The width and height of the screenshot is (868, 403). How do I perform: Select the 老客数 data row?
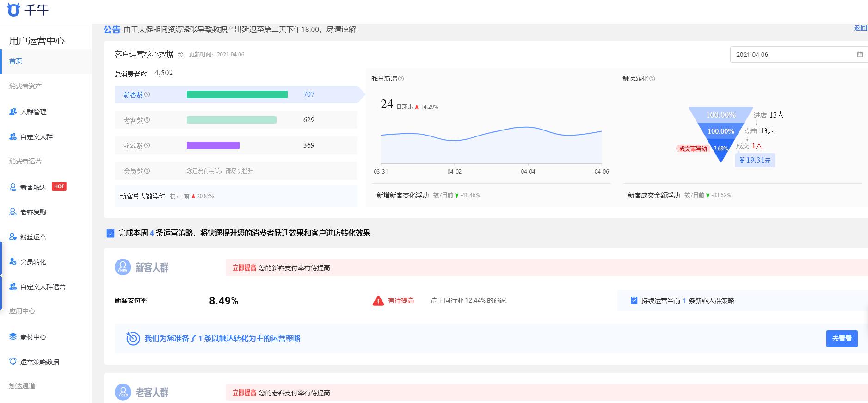(236, 120)
